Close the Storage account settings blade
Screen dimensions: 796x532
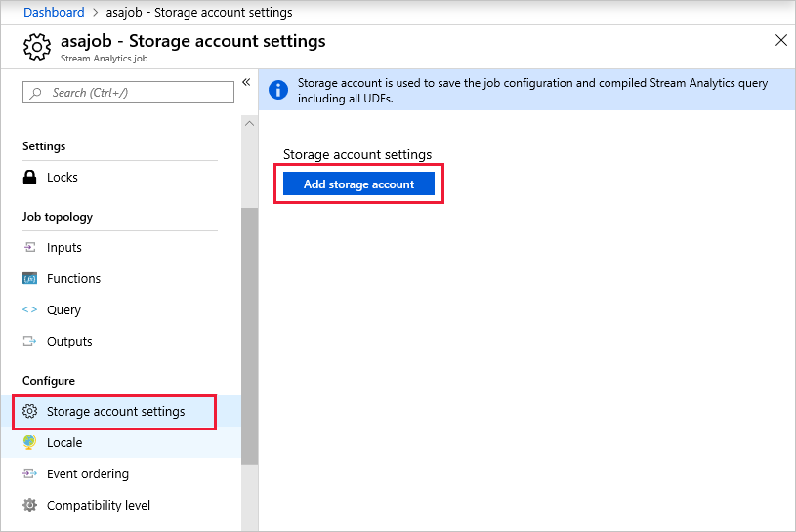click(x=780, y=41)
